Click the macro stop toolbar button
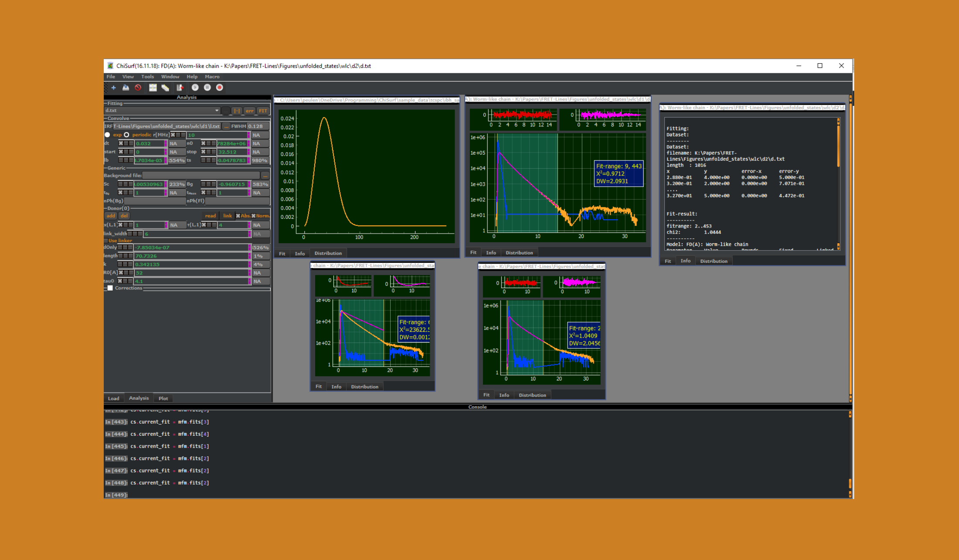Screen dimensions: 959x560 207,88
